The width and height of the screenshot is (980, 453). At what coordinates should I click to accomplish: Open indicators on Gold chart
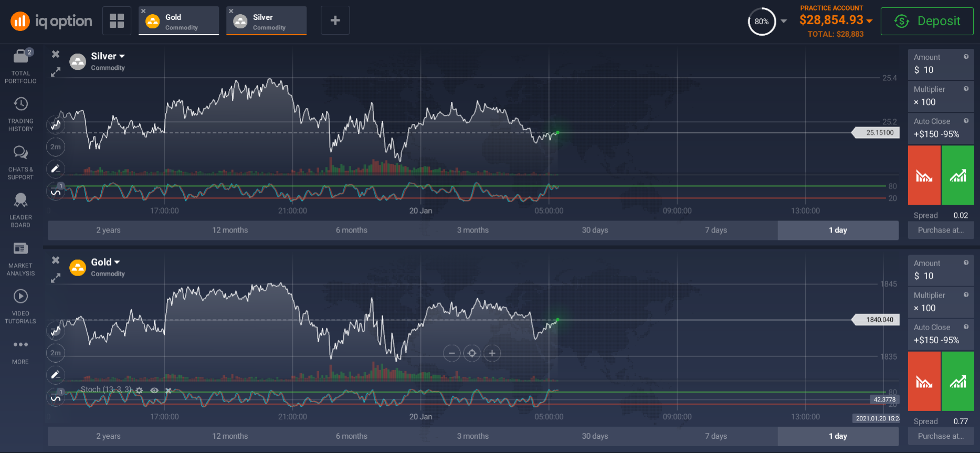(56, 397)
